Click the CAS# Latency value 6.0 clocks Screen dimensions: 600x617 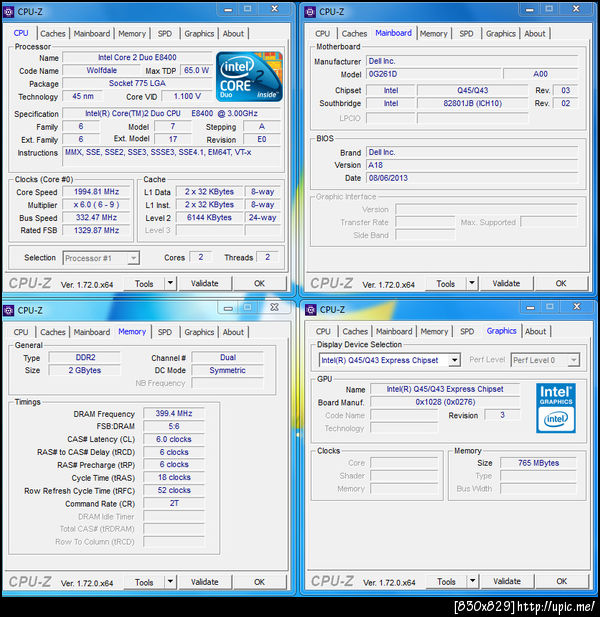coord(174,439)
